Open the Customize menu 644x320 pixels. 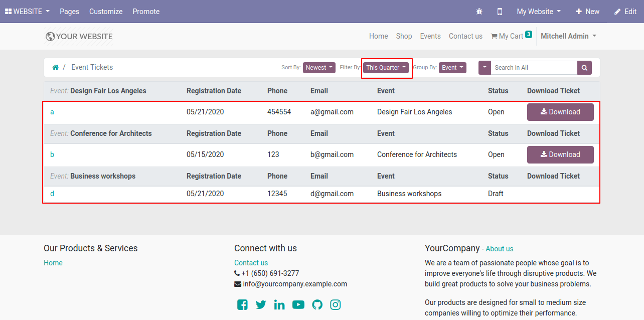[x=106, y=12]
